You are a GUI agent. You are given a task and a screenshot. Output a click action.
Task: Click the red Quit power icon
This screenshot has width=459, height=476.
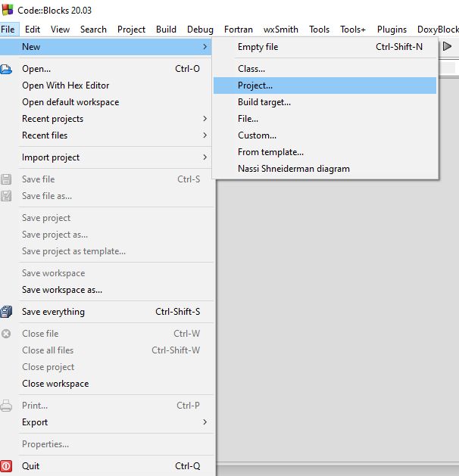(6, 466)
